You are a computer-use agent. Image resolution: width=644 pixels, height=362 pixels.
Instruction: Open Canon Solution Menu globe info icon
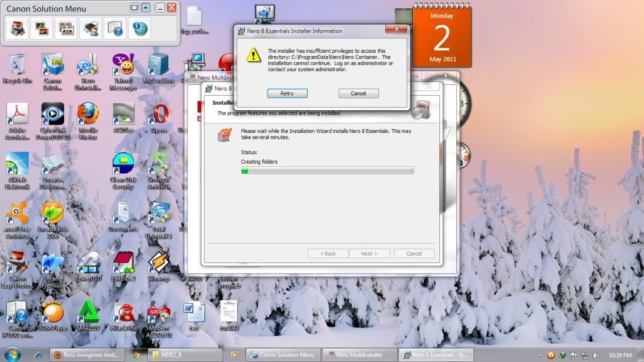point(140,29)
